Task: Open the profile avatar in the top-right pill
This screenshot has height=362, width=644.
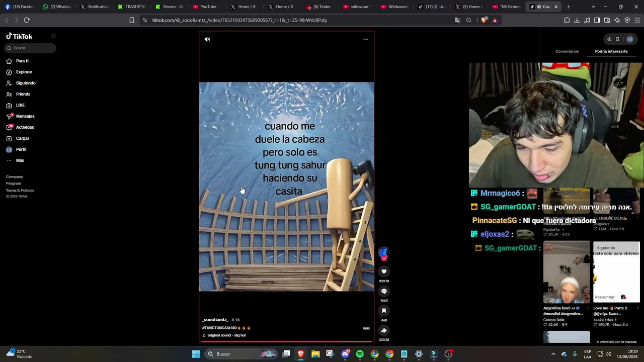Action: click(x=629, y=39)
